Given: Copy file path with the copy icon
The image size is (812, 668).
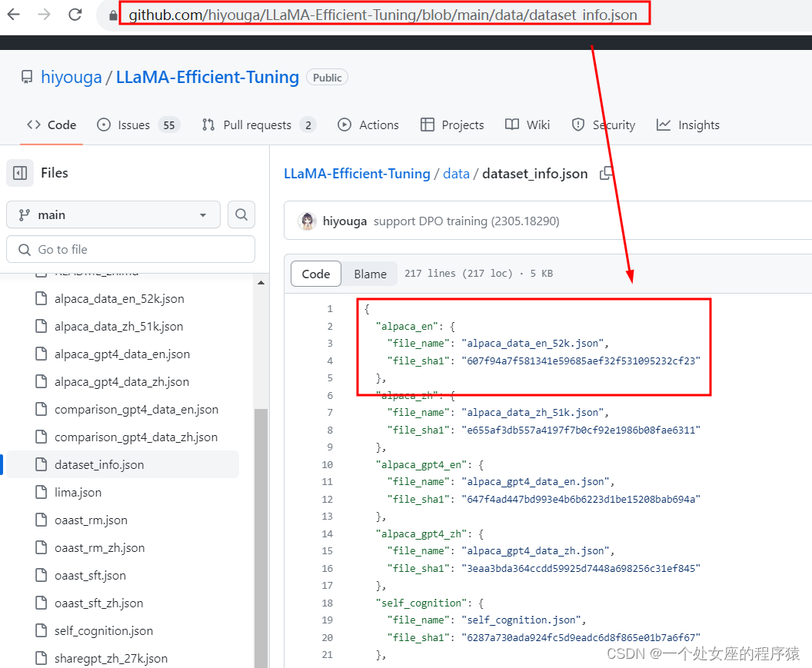Looking at the screenshot, I should pos(606,174).
